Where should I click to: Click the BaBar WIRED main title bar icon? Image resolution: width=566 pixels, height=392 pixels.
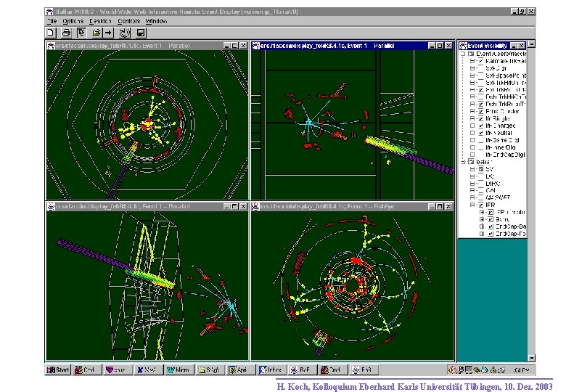pos(50,12)
